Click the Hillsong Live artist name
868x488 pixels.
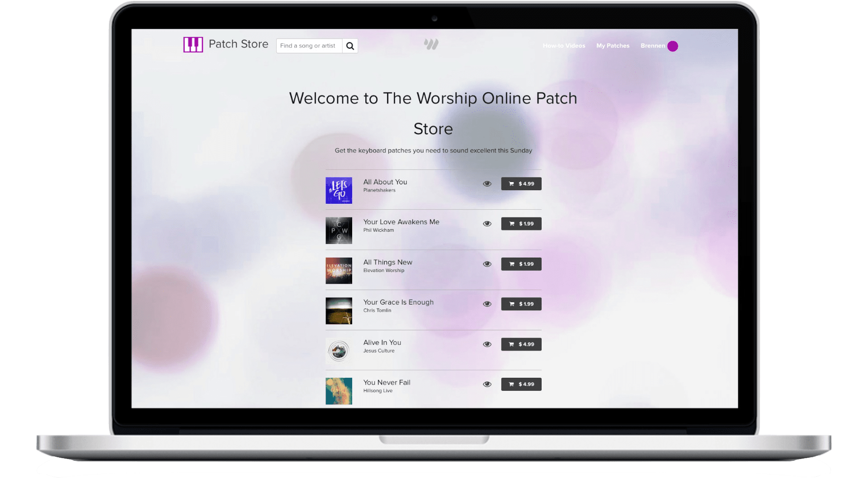(x=378, y=391)
